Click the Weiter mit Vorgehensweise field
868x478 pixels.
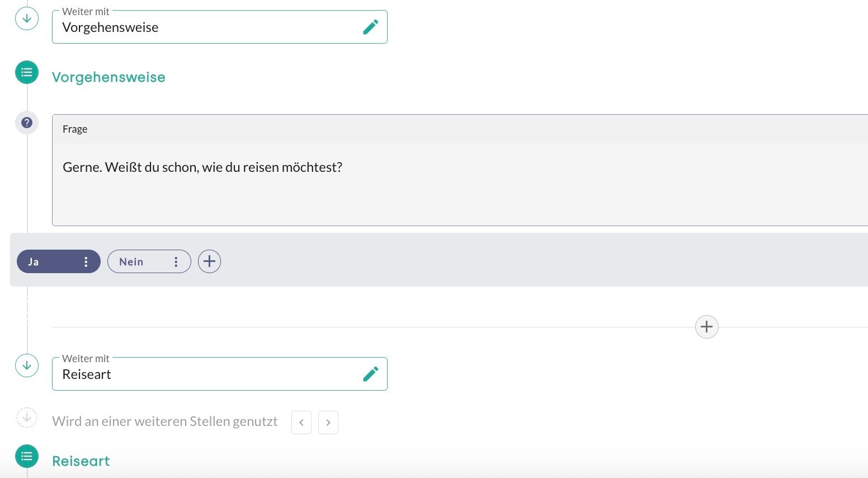(207, 27)
